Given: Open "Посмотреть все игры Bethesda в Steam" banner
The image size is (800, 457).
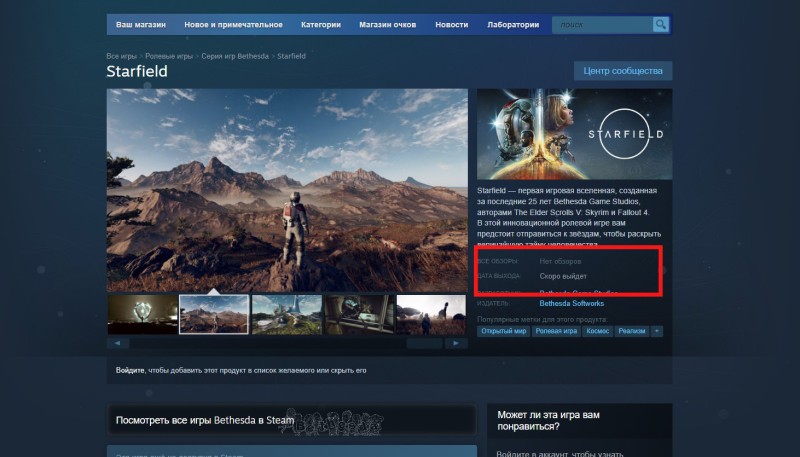Looking at the screenshot, I should tap(291, 420).
